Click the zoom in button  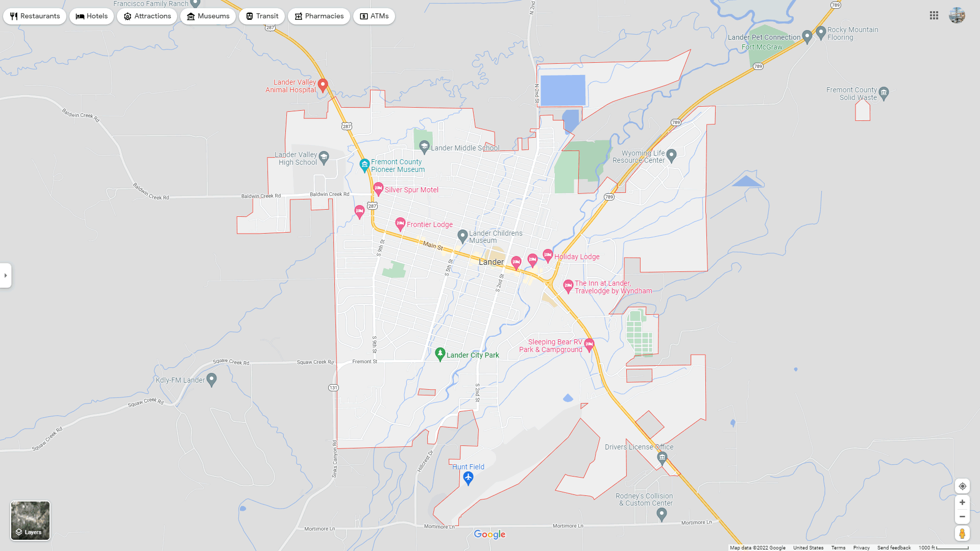(962, 502)
